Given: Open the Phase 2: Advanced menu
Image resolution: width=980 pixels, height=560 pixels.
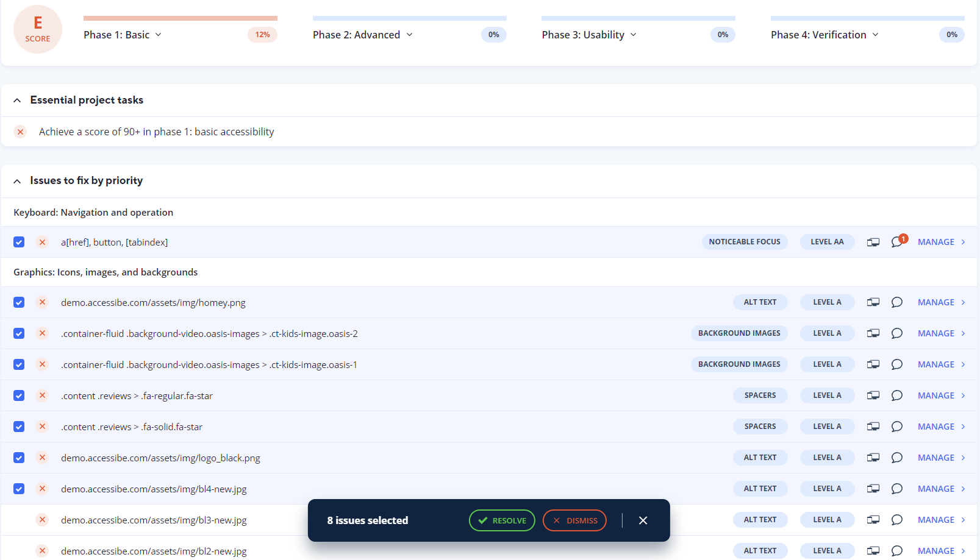Looking at the screenshot, I should coord(363,35).
